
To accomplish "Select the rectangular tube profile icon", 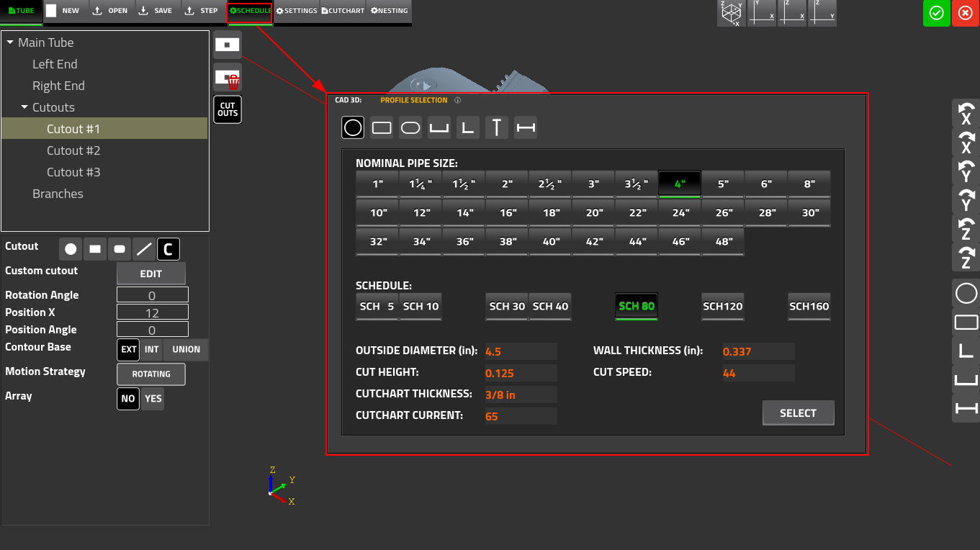I will pyautogui.click(x=382, y=127).
